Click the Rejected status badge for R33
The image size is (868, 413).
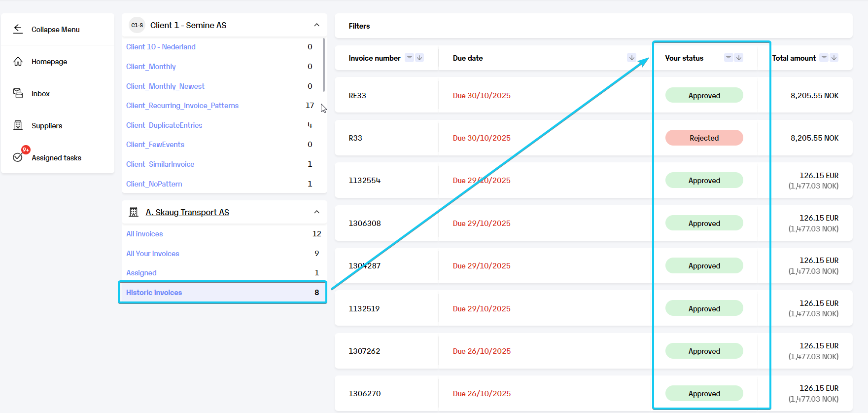(x=704, y=138)
